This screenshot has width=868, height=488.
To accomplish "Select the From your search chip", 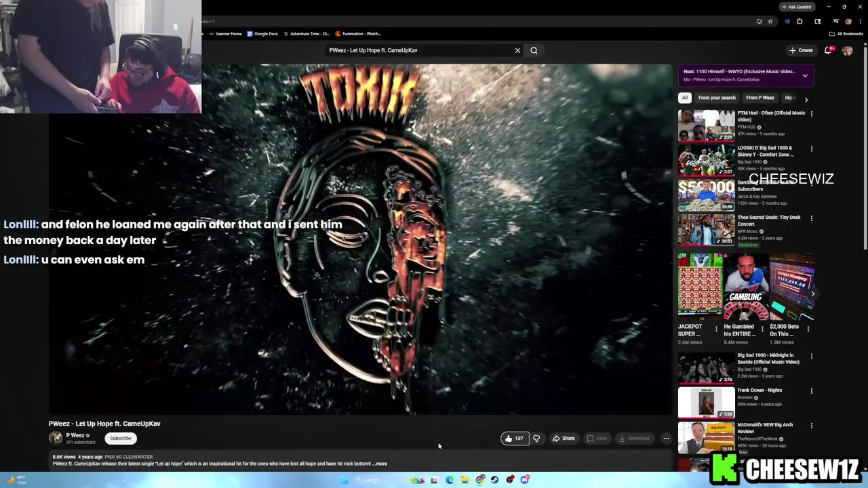I will pos(717,98).
